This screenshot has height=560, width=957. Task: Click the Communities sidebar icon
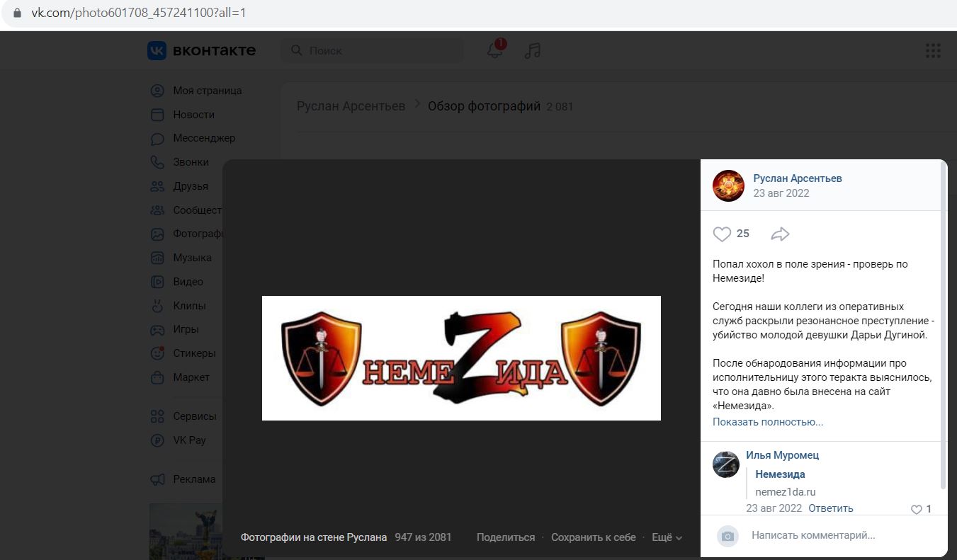click(157, 210)
